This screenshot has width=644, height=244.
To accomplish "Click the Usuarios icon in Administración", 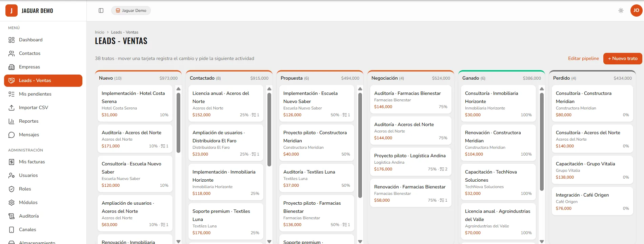I will (12, 176).
